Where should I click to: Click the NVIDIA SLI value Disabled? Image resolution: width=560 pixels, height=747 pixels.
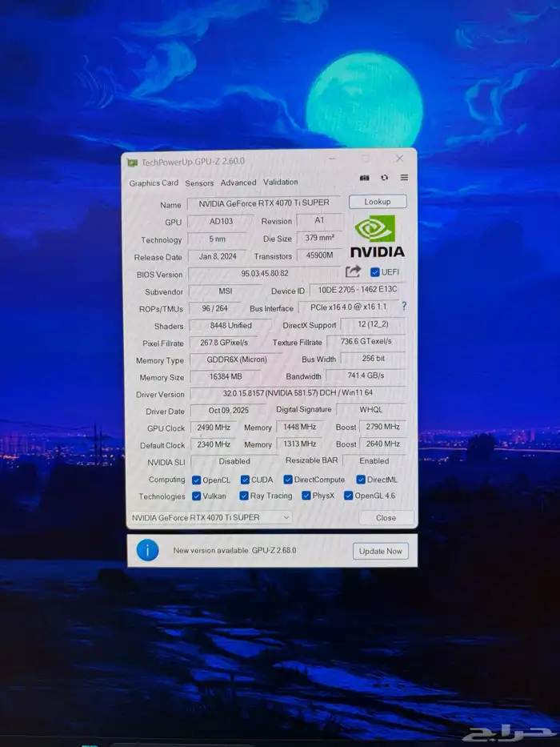tap(234, 461)
